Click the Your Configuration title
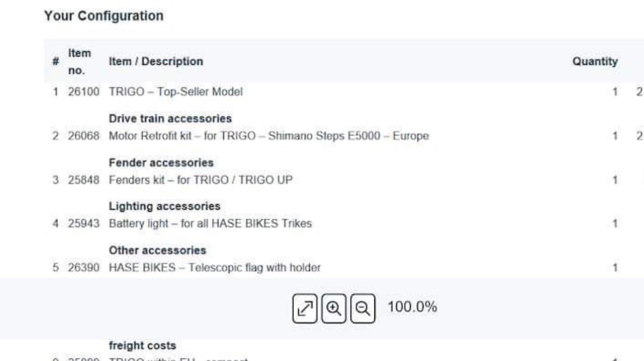The height and width of the screenshot is (361, 644). 104,16
